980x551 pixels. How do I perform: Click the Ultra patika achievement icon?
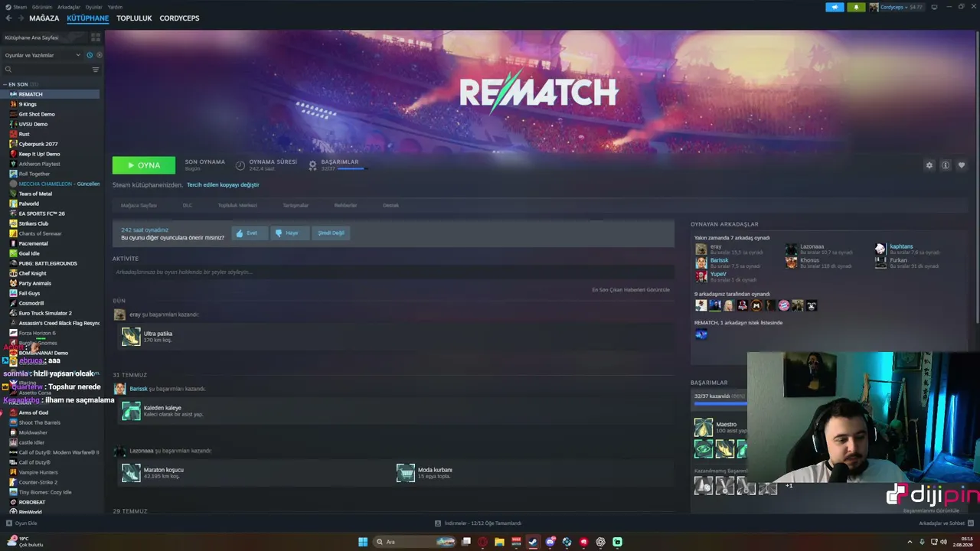click(x=131, y=337)
